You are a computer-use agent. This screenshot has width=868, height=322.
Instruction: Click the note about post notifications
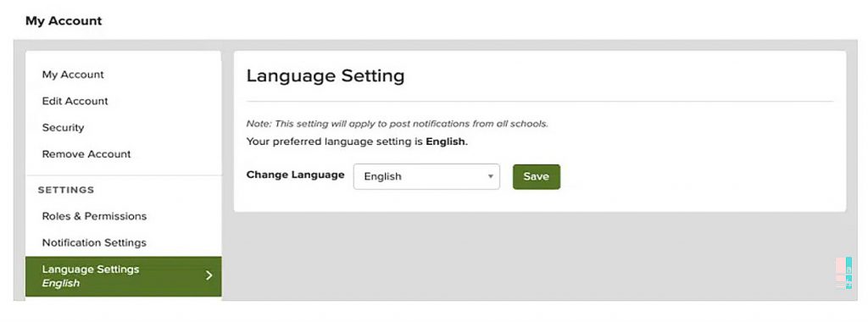point(397,124)
